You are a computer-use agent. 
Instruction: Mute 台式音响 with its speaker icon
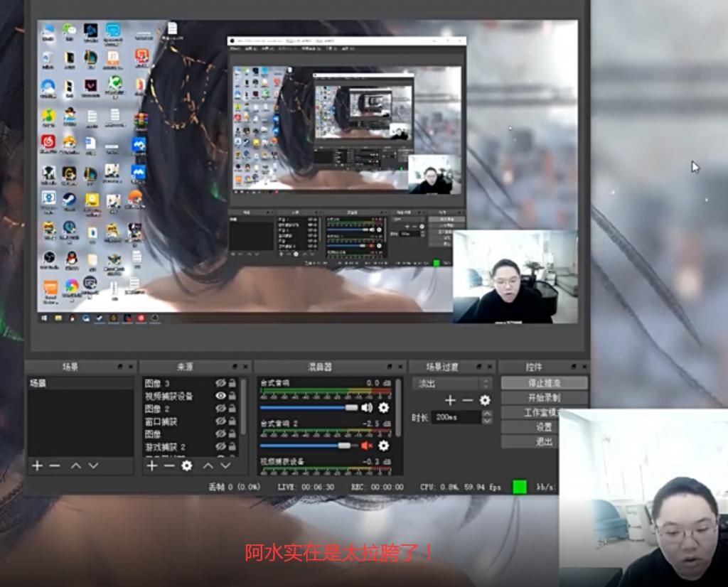(367, 407)
